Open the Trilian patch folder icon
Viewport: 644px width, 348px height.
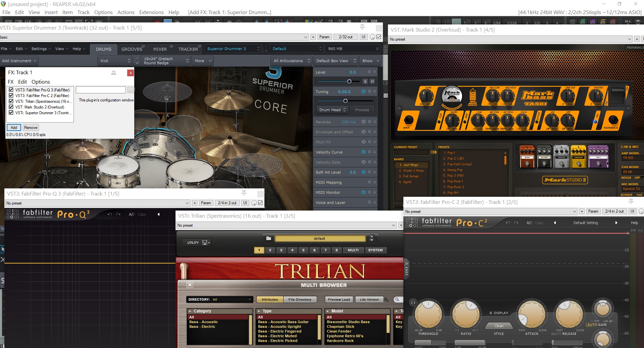[268, 238]
